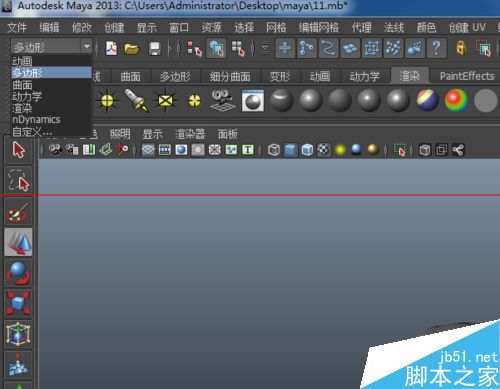Open the 编辑网格 menu
The image size is (500, 389).
click(x=319, y=27)
